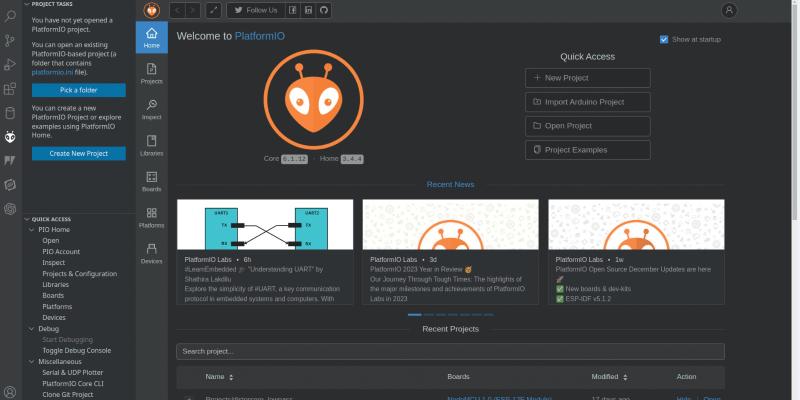800x400 pixels.
Task: Open the Search icon in activity bar
Action: 10,16
